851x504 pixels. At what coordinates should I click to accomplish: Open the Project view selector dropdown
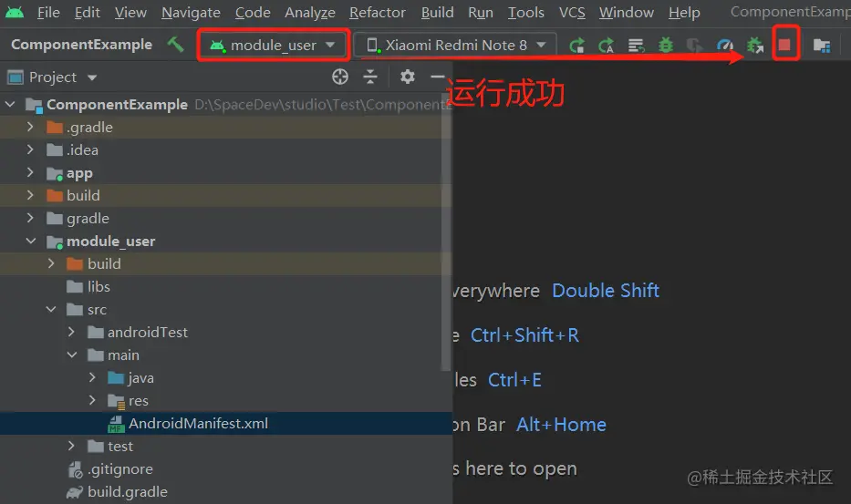click(53, 77)
